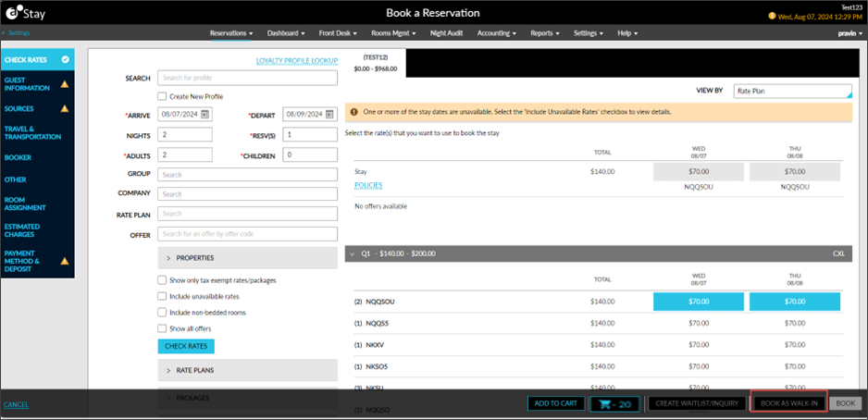The width and height of the screenshot is (868, 420).
Task: Open the pravin user dropdown
Action: coord(850,33)
